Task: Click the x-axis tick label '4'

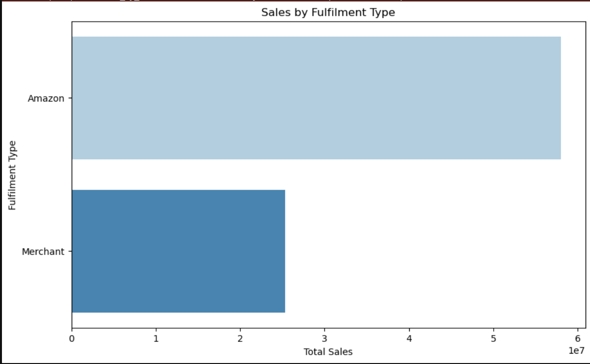Action: 409,338
